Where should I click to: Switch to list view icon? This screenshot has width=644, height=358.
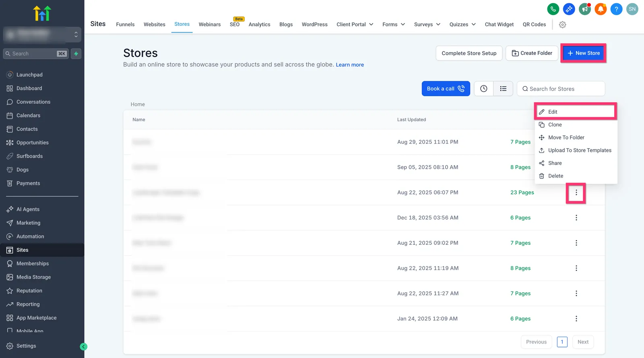(x=503, y=89)
